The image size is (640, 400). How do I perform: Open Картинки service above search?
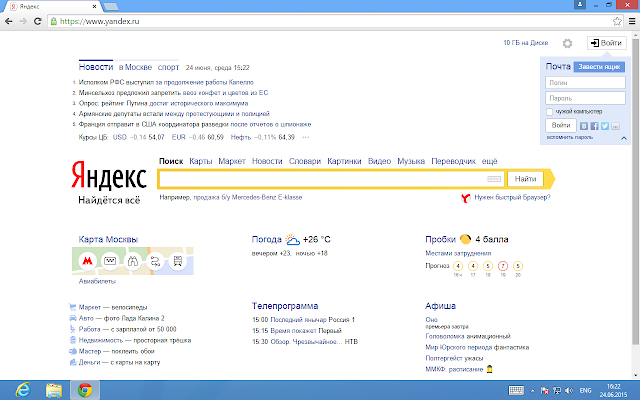click(344, 161)
